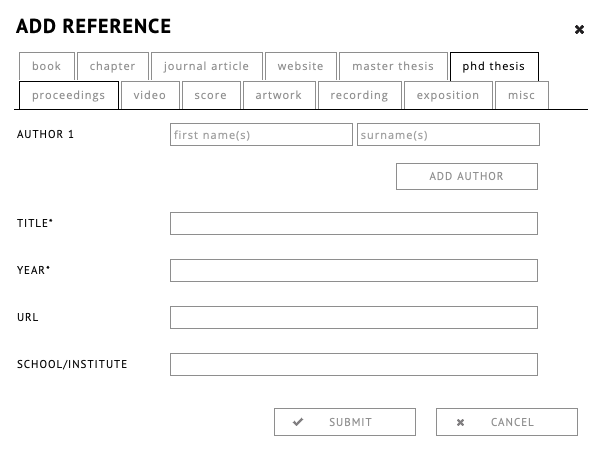Viewport: 602px width, 453px height.
Task: Select the book reference tab
Action: 46,66
